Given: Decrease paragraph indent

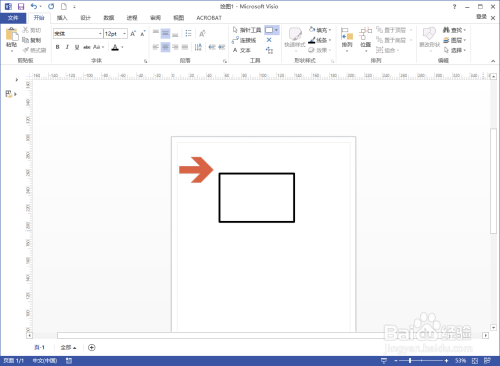Looking at the screenshot, I should pyautogui.click(x=212, y=47).
